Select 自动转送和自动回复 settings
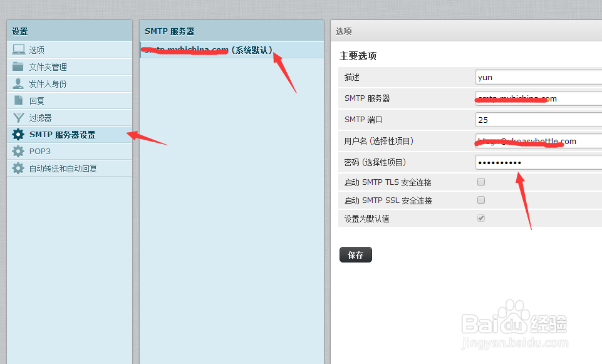Image resolution: width=602 pixels, height=364 pixels. pyautogui.click(x=64, y=168)
